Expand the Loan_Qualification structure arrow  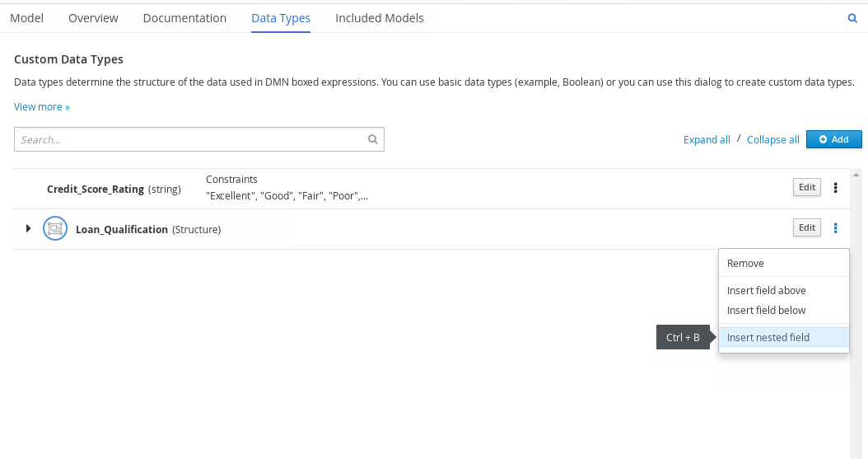(x=28, y=228)
